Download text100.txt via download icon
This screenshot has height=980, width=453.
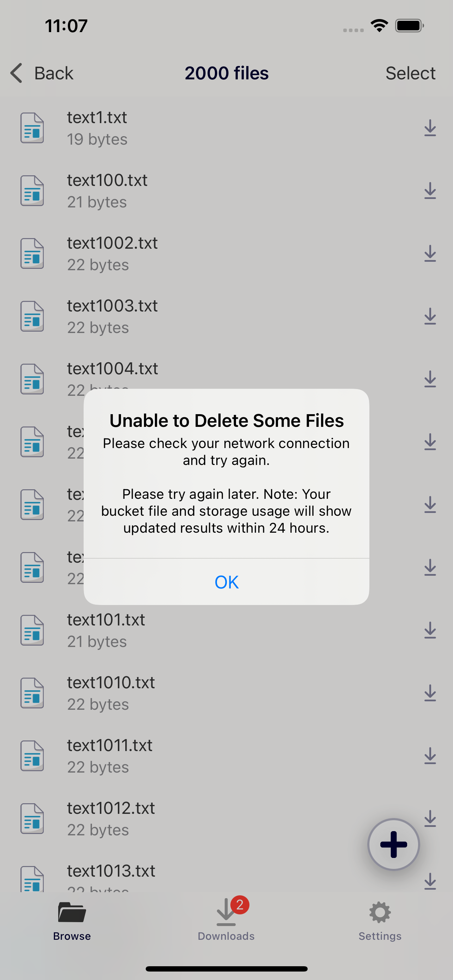click(x=430, y=191)
